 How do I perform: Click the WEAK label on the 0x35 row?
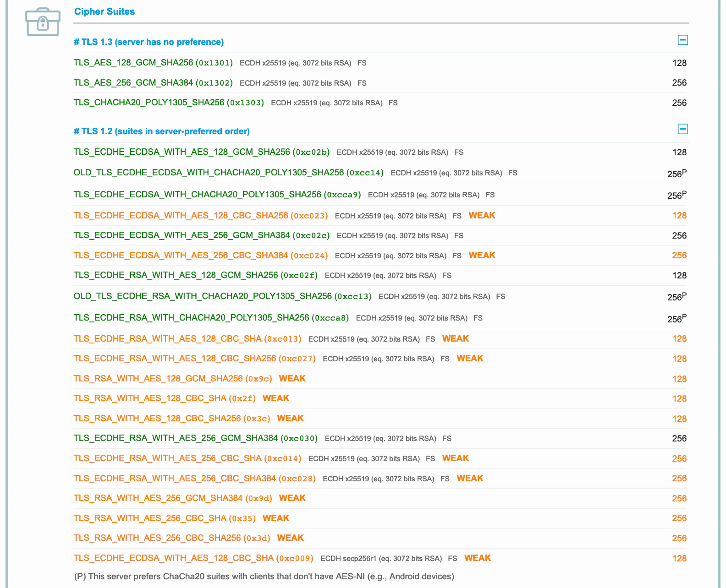[x=276, y=518]
